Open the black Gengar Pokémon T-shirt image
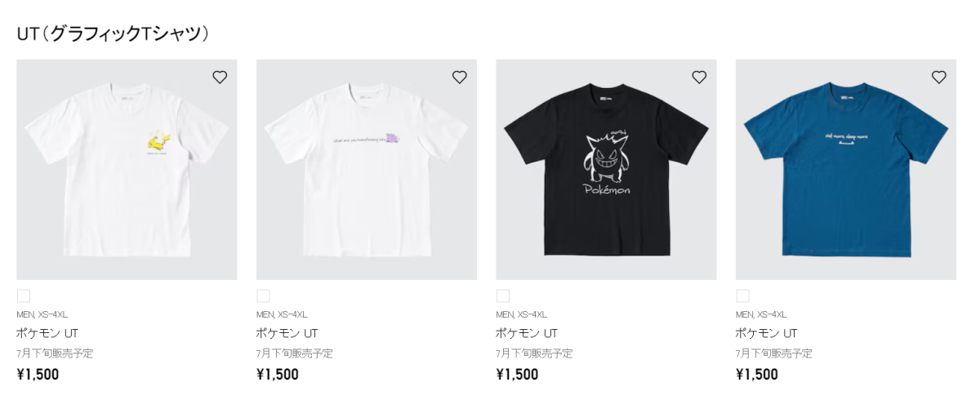Image resolution: width=980 pixels, height=409 pixels. pyautogui.click(x=606, y=170)
